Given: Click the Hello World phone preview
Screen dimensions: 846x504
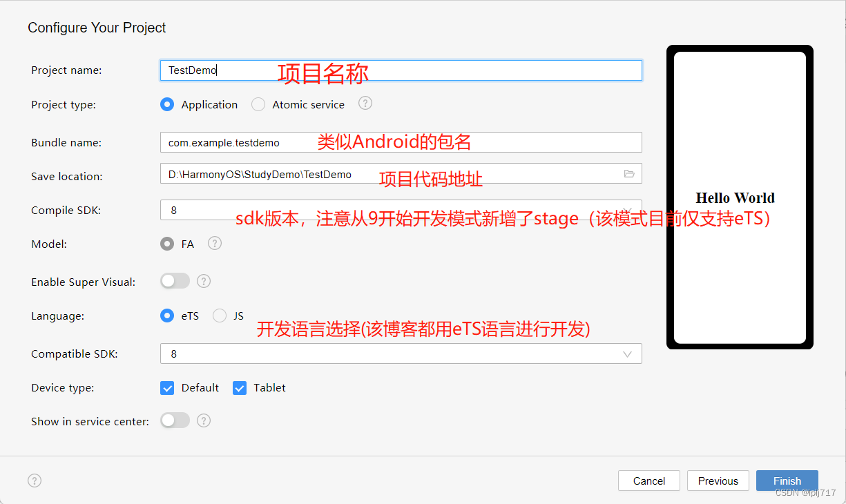Looking at the screenshot, I should pyautogui.click(x=740, y=197).
